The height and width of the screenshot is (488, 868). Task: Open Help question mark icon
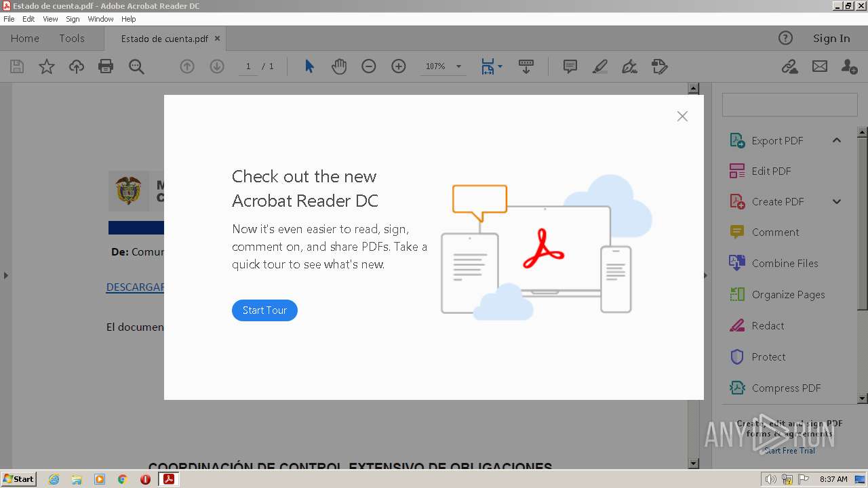click(x=785, y=38)
